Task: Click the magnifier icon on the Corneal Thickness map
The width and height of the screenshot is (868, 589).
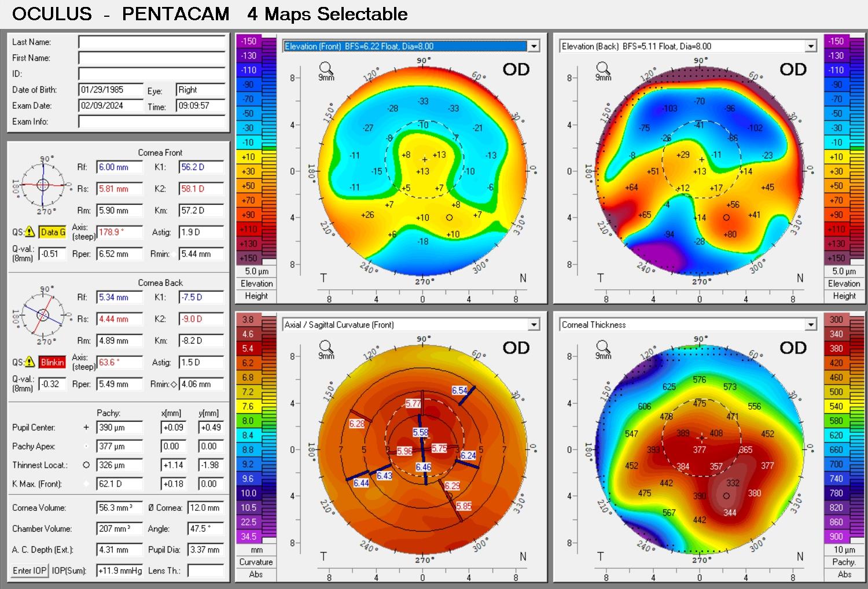Action: click(x=602, y=346)
